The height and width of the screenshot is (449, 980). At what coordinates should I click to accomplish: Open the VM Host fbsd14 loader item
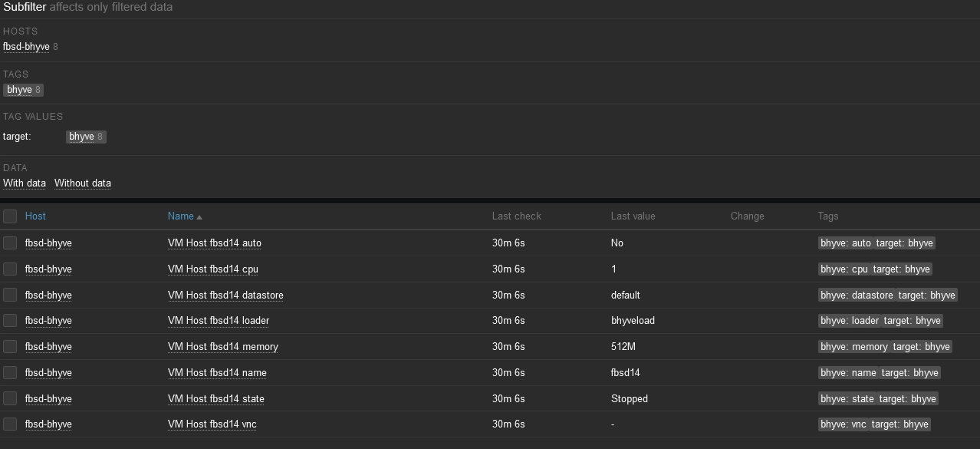(219, 320)
